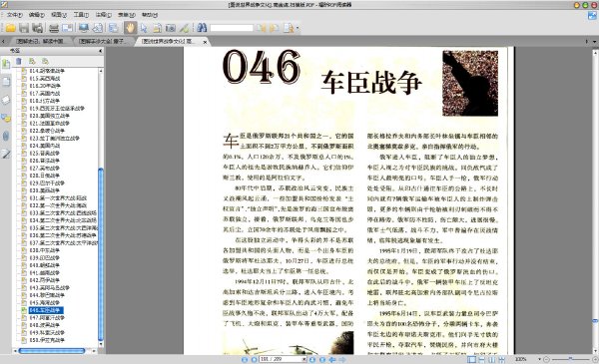Click the monitor full screen icon
Screen dimensions: 599x364
point(83,28)
